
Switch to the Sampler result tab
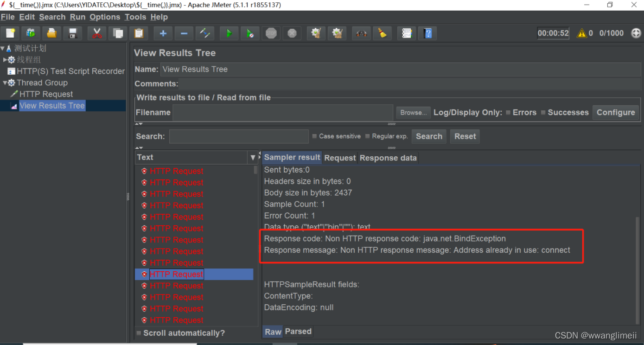pos(292,157)
